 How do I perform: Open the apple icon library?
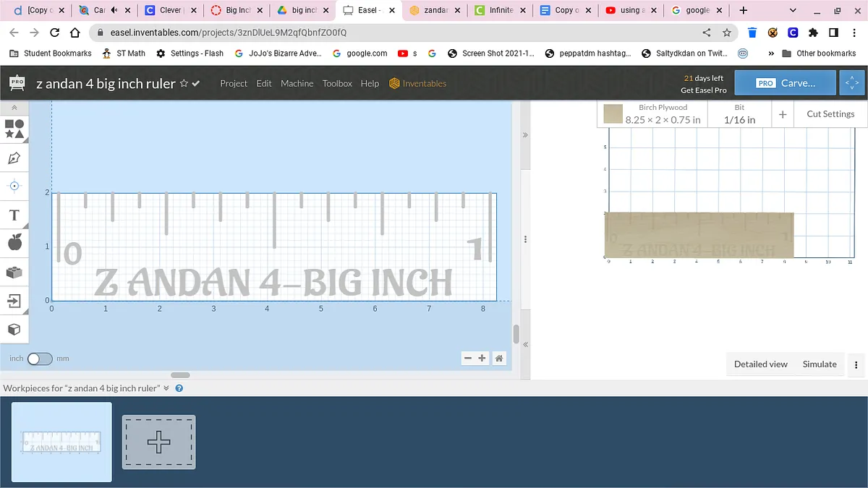14,243
